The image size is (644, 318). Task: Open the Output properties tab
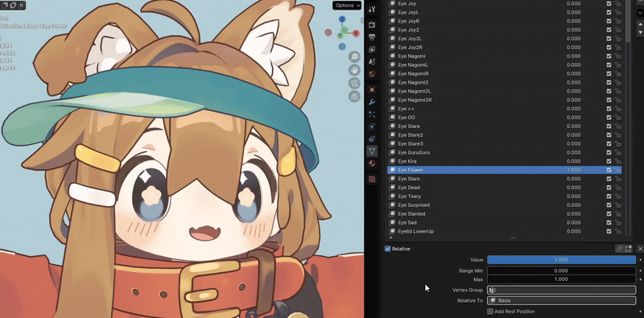coord(372,37)
